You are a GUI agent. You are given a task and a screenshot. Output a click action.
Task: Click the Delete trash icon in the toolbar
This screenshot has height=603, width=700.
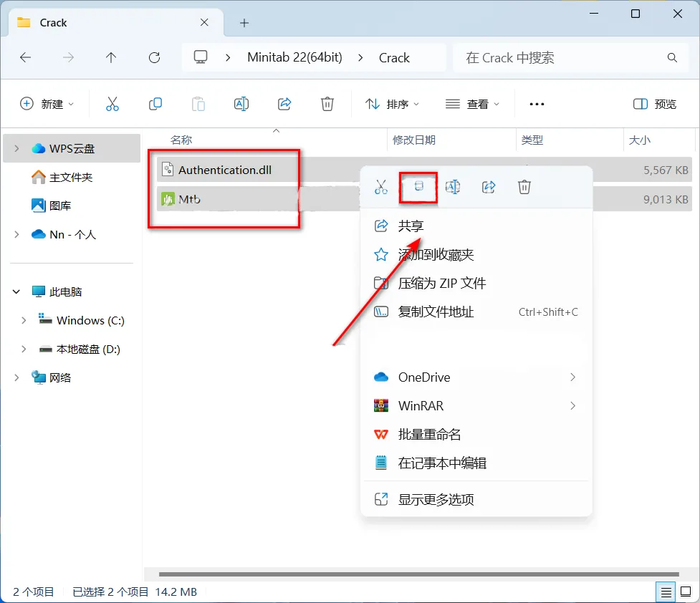click(x=327, y=104)
